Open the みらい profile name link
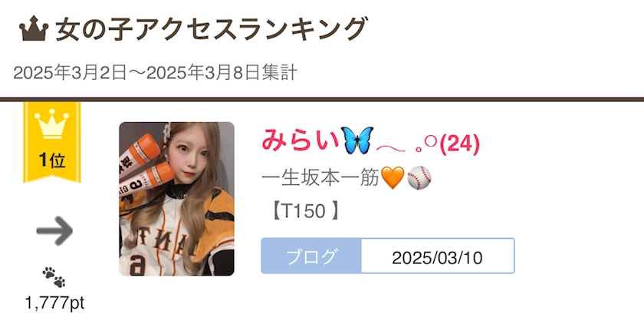This screenshot has width=644, height=334. (301, 141)
